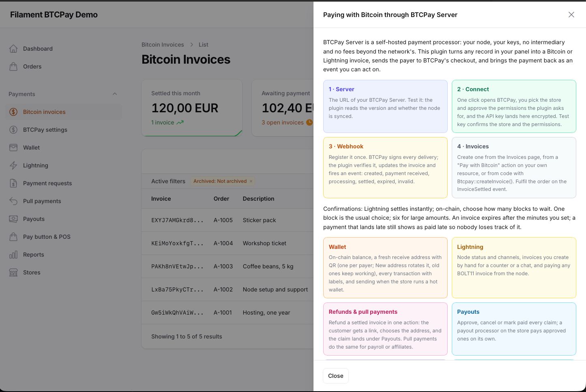Click the Orders shopping bag icon
The image size is (586, 392).
coord(13,66)
